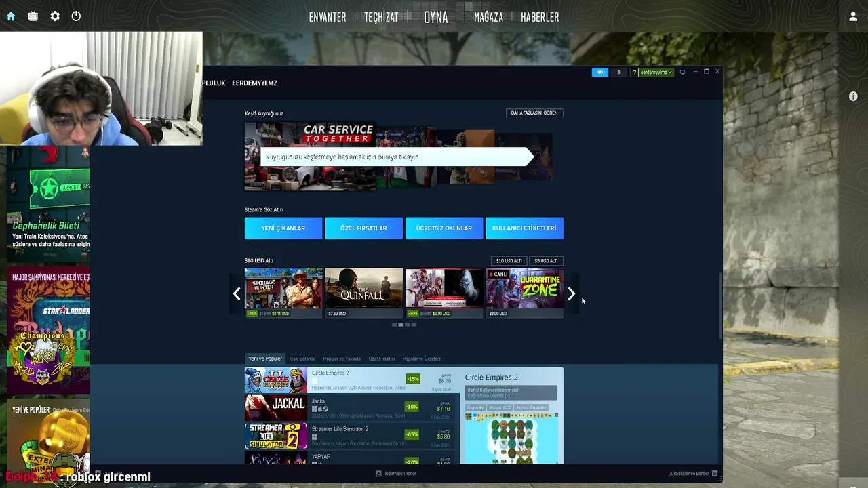Select OYNA in CS2 top menu
The width and height of the screenshot is (868, 488).
(436, 17)
